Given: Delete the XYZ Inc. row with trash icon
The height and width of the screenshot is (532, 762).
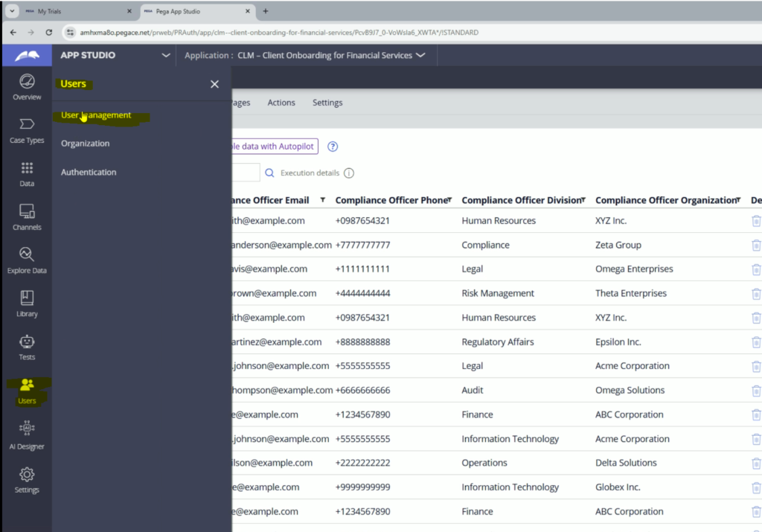Looking at the screenshot, I should point(756,221).
